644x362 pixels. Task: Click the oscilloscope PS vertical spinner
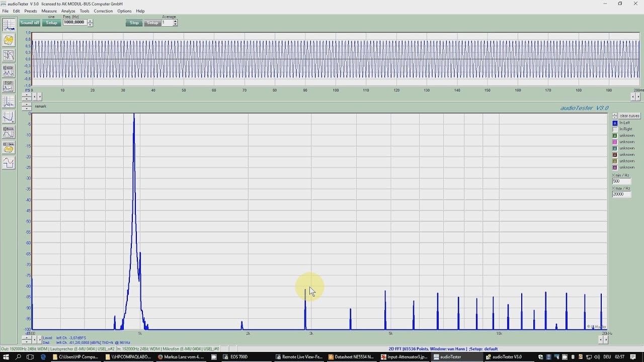[x=26, y=96]
